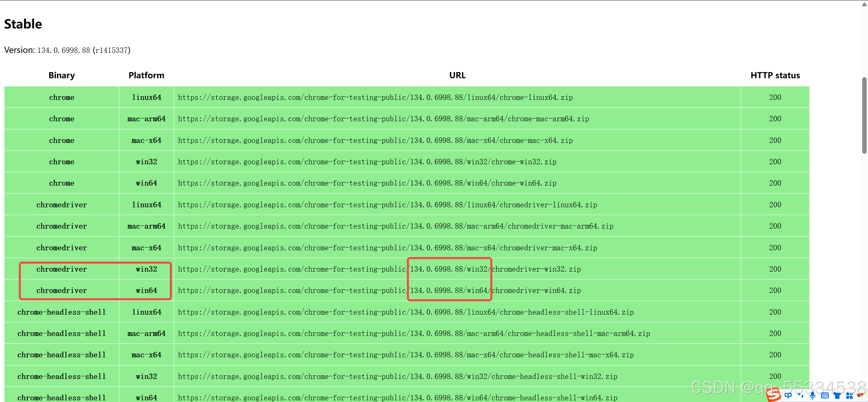The width and height of the screenshot is (868, 402).
Task: Click the chromedriver-win32.zip URL
Action: click(379, 269)
